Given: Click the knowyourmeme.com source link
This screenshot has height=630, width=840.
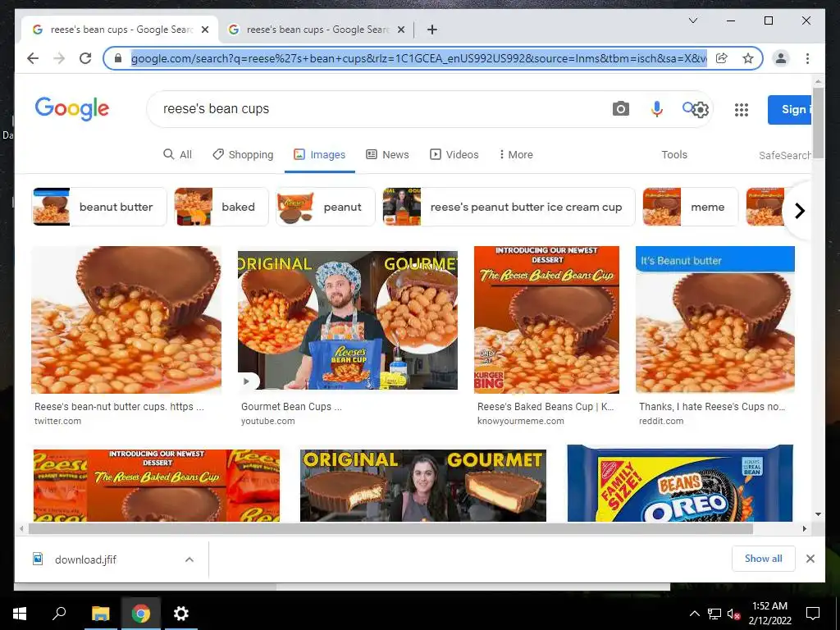Looking at the screenshot, I should [x=521, y=421].
